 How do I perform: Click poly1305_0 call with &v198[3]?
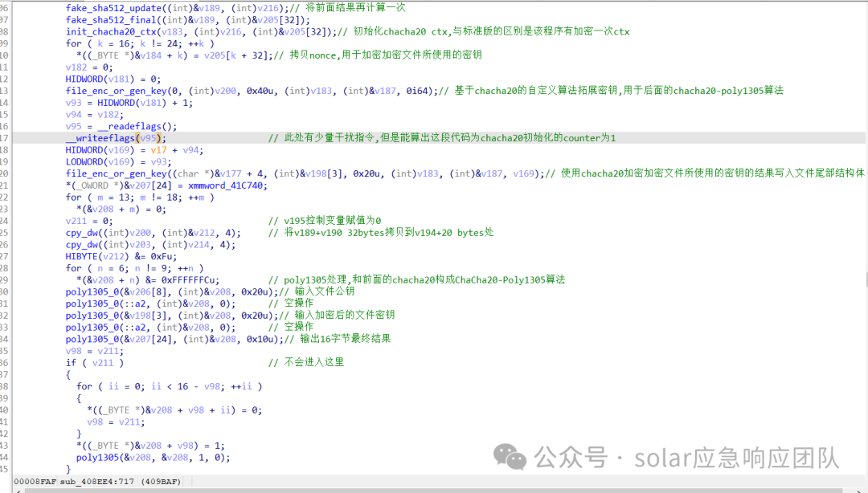click(x=172, y=316)
